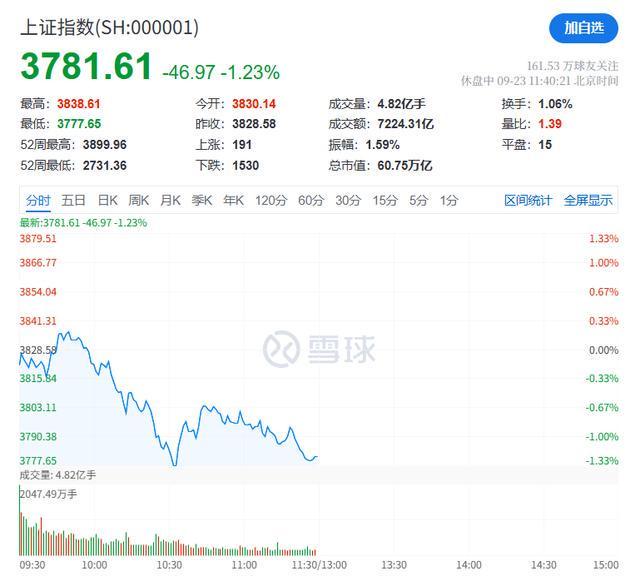Switch to the 五日 tab

[73, 200]
